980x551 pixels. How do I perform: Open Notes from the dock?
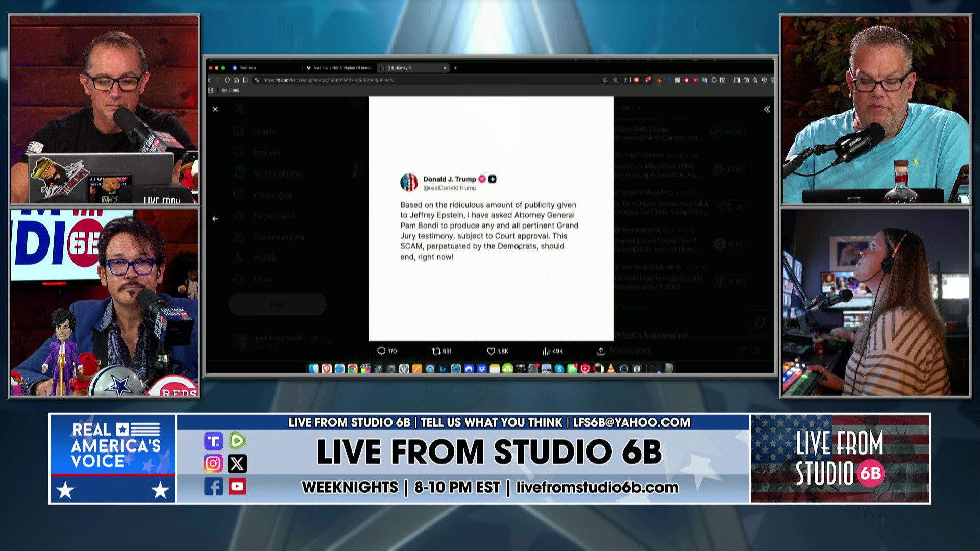click(x=495, y=368)
